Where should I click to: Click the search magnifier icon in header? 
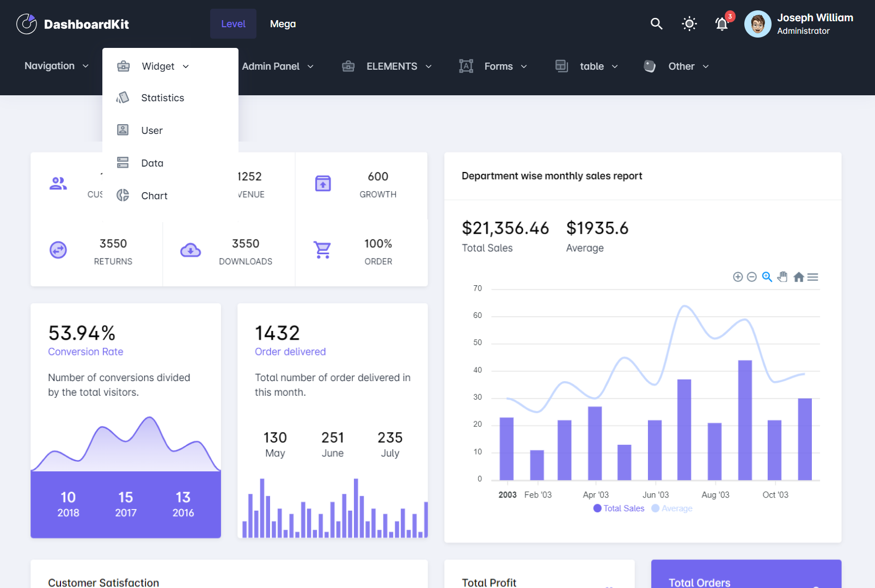pyautogui.click(x=656, y=24)
